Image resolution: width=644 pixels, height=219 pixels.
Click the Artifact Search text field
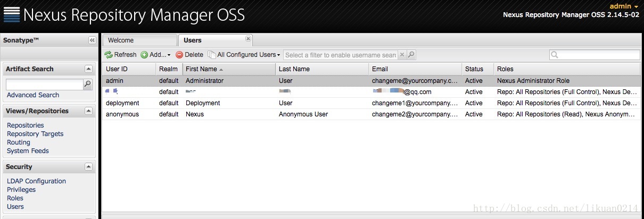click(45, 85)
